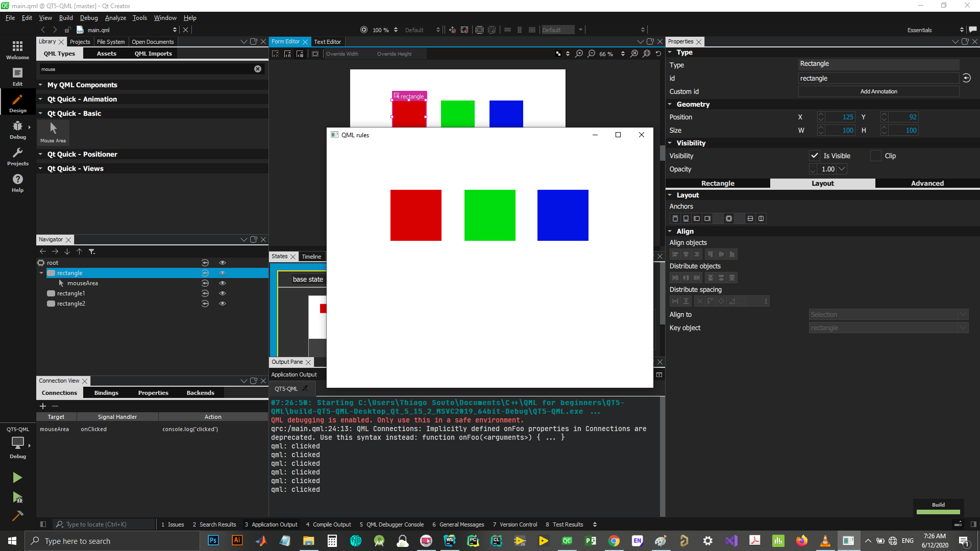Select the Anchor top-left layout icon
This screenshot has height=551, width=980.
675,218
